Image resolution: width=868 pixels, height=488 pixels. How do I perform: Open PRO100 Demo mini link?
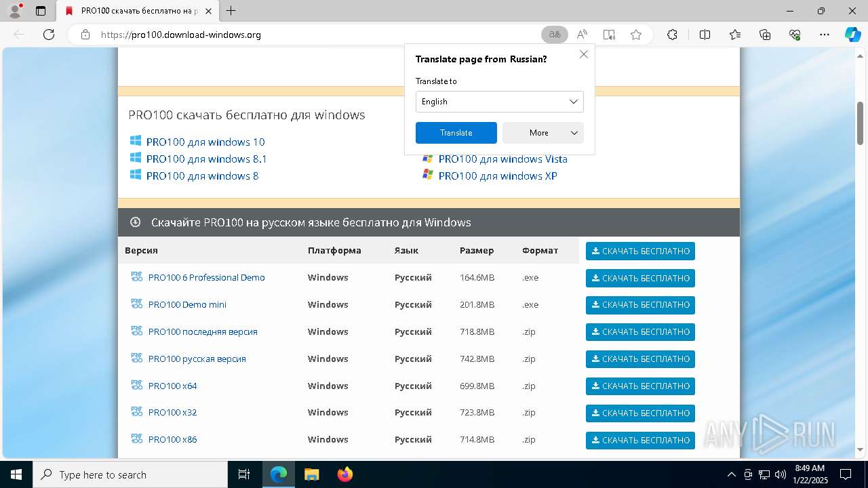coord(187,304)
